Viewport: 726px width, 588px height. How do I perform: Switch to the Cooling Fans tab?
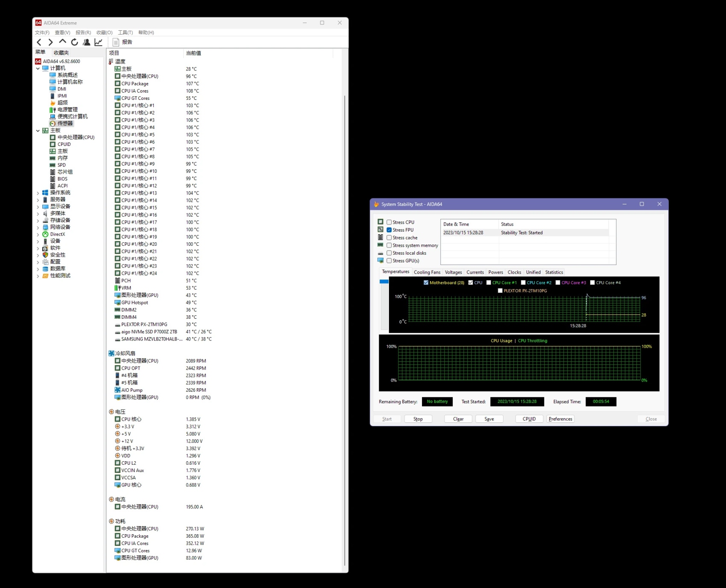pyautogui.click(x=427, y=272)
